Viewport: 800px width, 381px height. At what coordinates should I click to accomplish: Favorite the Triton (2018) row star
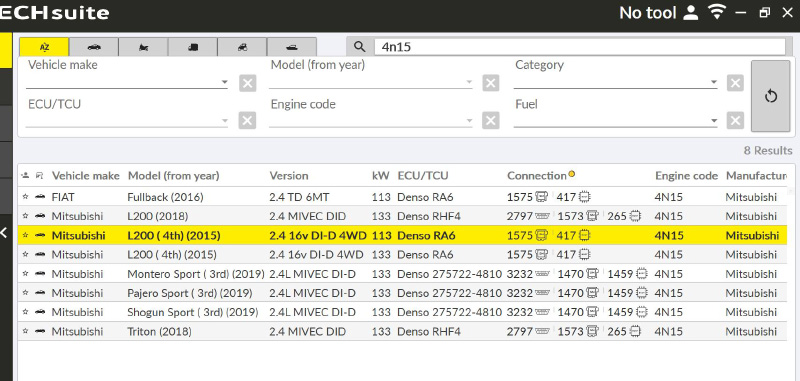[x=25, y=332]
